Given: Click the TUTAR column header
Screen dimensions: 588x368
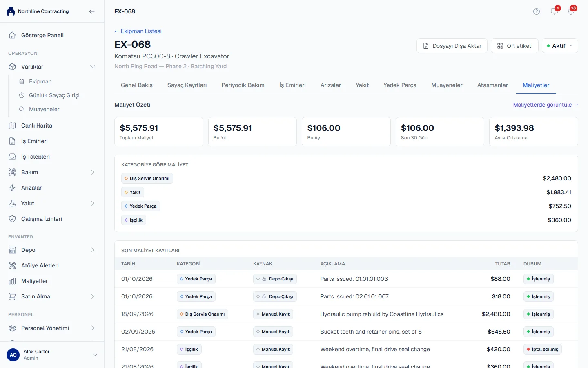Looking at the screenshot, I should point(503,264).
